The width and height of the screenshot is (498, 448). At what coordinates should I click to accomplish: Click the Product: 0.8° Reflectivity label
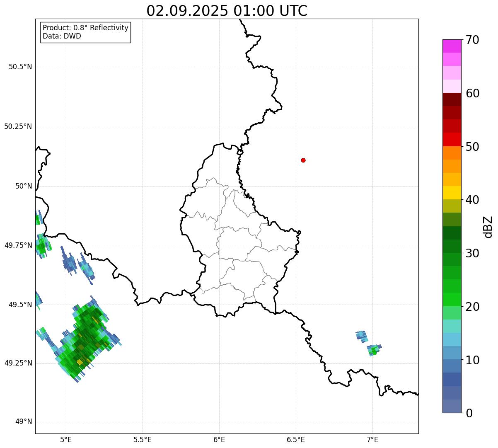tap(86, 28)
